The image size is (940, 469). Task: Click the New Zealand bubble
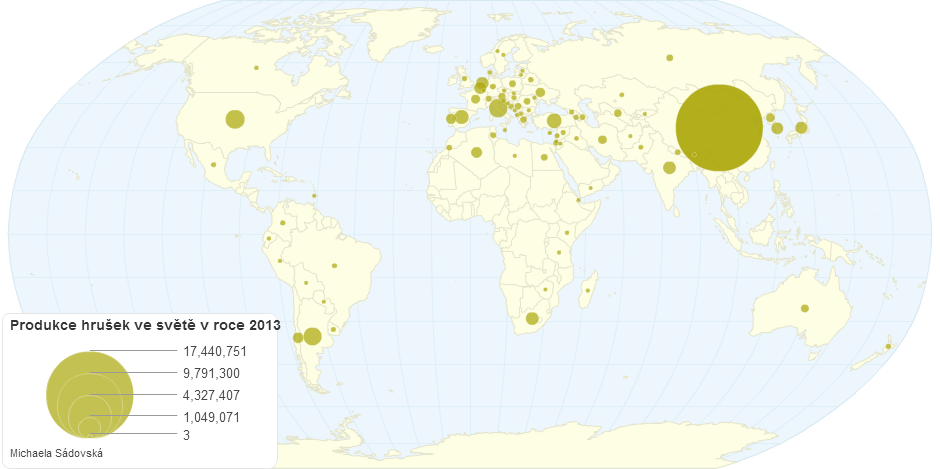coord(888,346)
